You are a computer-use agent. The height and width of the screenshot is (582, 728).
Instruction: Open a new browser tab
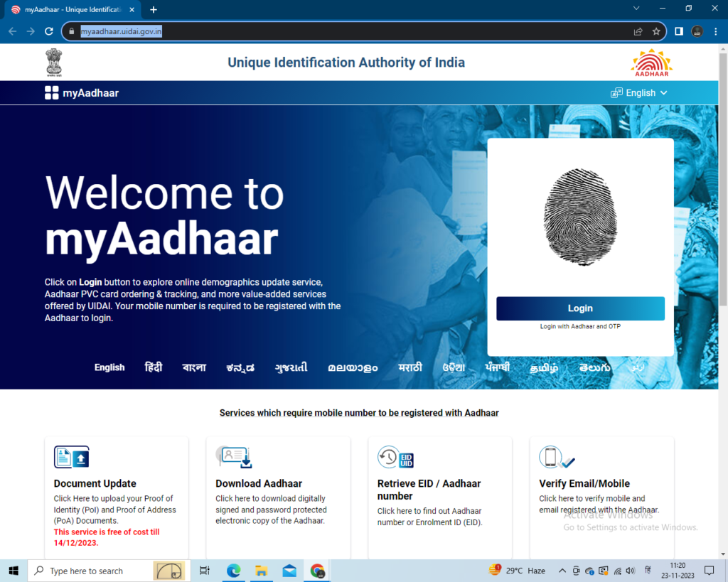(x=154, y=9)
